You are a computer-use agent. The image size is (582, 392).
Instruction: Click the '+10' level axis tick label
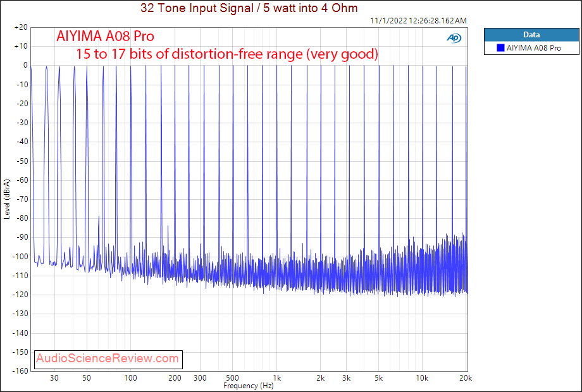[x=21, y=46]
